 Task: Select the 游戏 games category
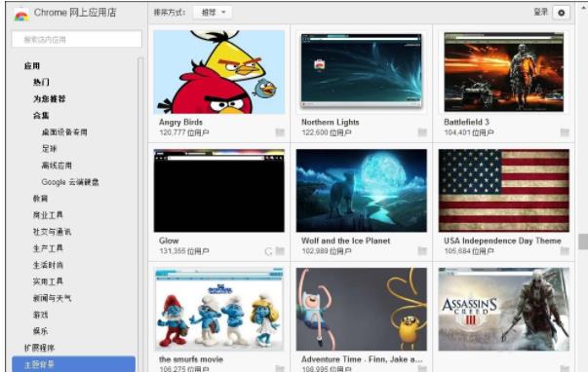click(x=41, y=315)
